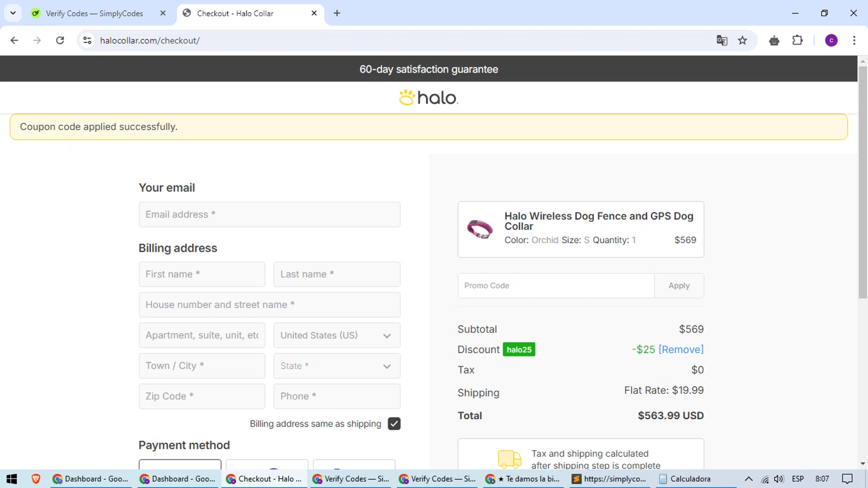
Task: Click the Zip Code field
Action: tap(202, 397)
